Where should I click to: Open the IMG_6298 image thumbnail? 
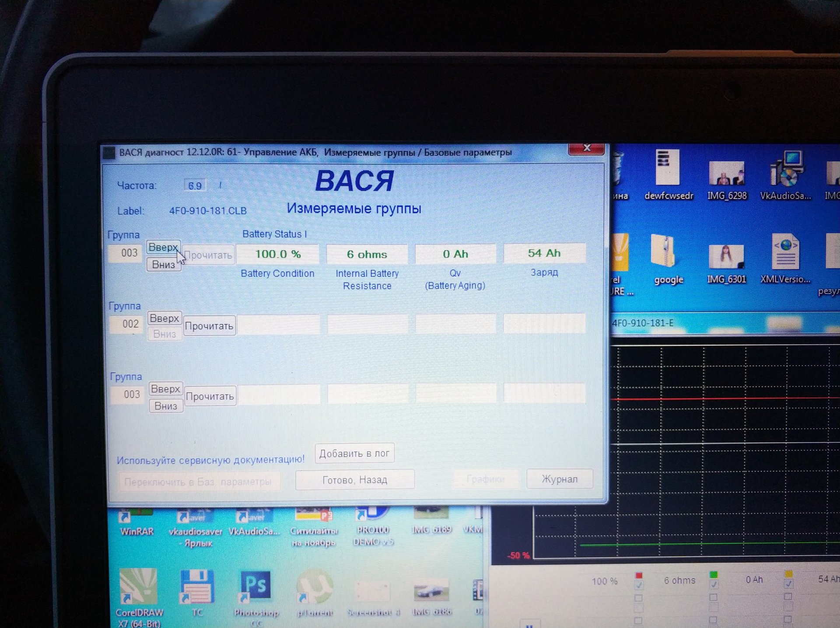726,174
